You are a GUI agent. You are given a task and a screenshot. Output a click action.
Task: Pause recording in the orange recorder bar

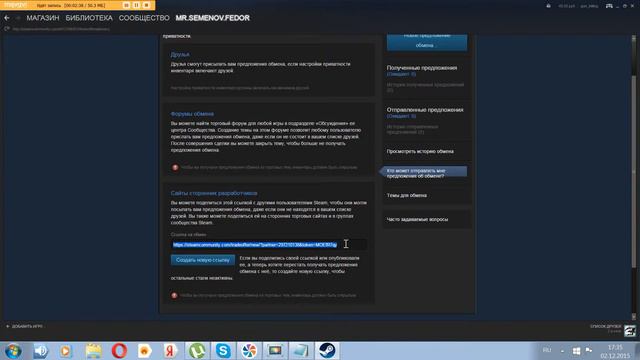[x=136, y=5]
